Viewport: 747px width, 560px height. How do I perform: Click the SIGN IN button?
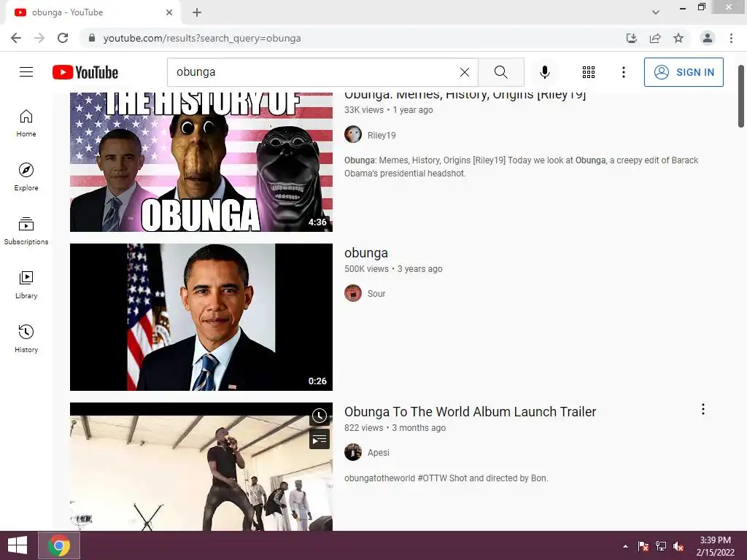click(684, 72)
